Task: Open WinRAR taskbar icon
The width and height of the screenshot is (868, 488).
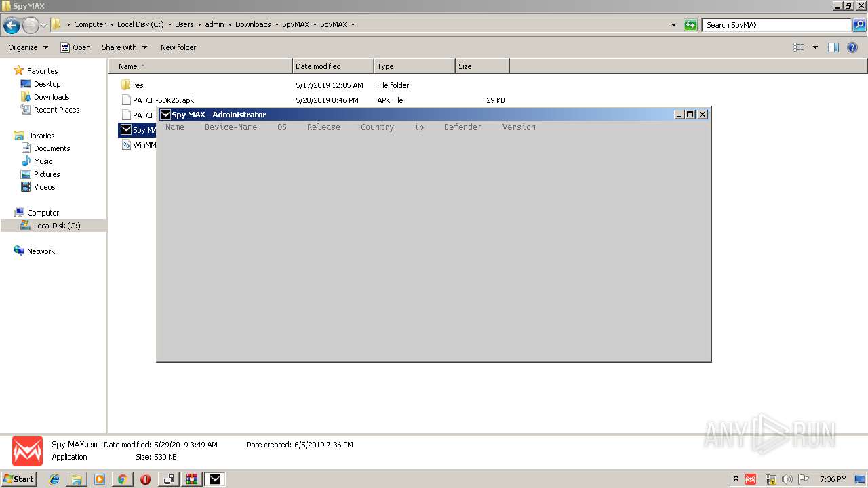Action: (x=192, y=479)
